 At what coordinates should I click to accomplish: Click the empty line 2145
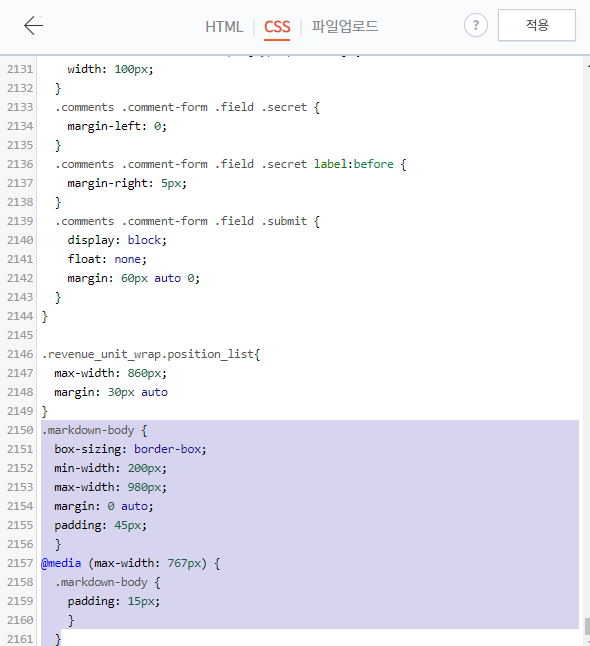point(309,335)
